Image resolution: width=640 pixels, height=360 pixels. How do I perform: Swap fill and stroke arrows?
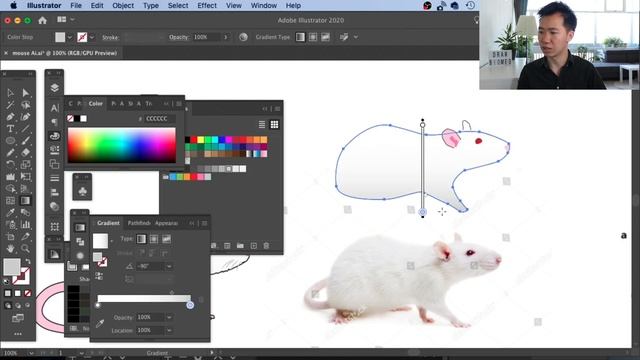[28, 261]
